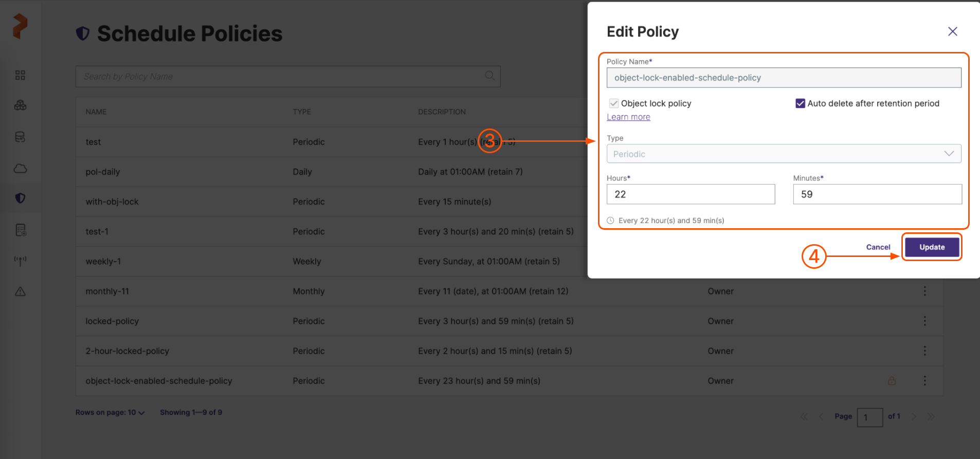Image resolution: width=980 pixels, height=459 pixels.
Task: Select the shield policies icon in sidebar
Action: (x=20, y=198)
